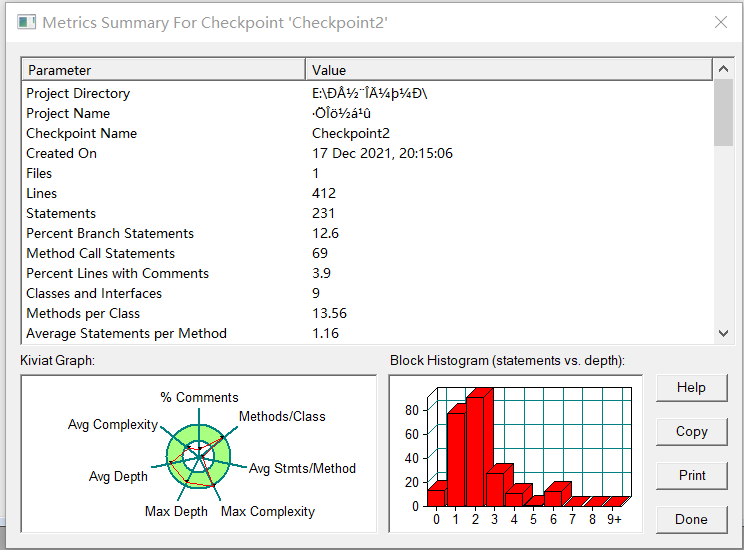
Task: Click the vertical scrollbar thumb of the metrics list
Action: coord(723,113)
